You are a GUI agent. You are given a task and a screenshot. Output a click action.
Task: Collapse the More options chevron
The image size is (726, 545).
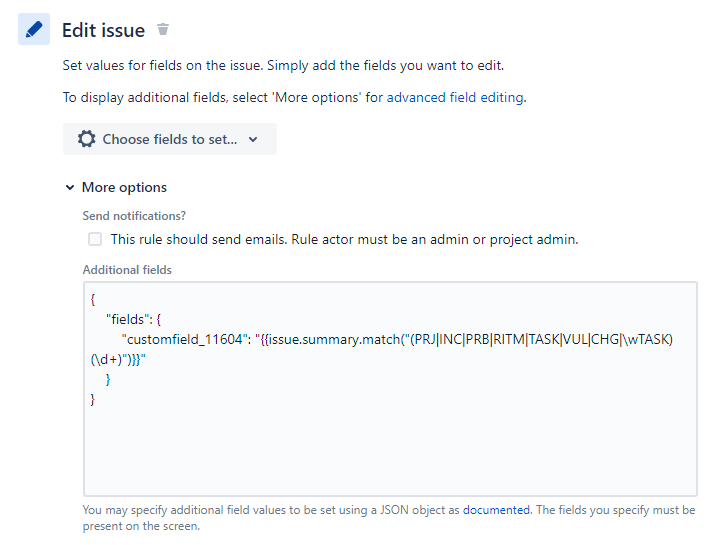coord(70,187)
